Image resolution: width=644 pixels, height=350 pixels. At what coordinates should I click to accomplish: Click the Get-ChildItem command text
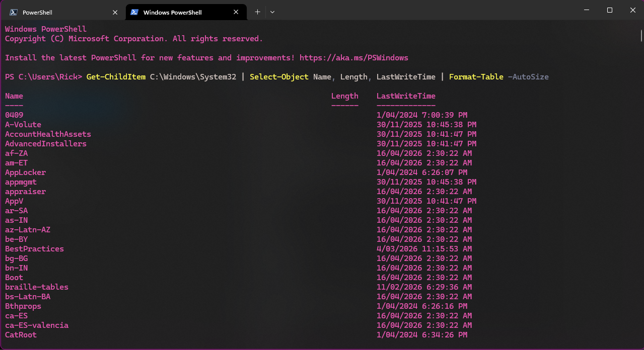click(x=116, y=77)
